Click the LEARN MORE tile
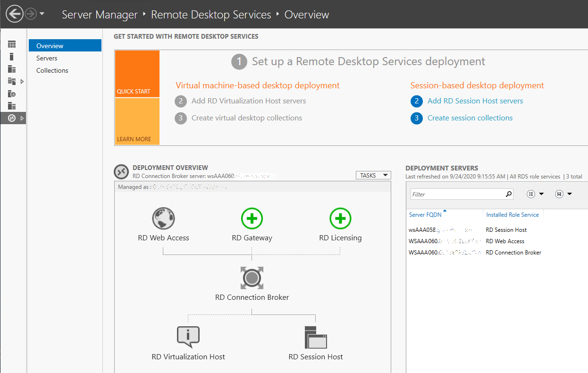The height and width of the screenshot is (373, 588). [x=137, y=121]
